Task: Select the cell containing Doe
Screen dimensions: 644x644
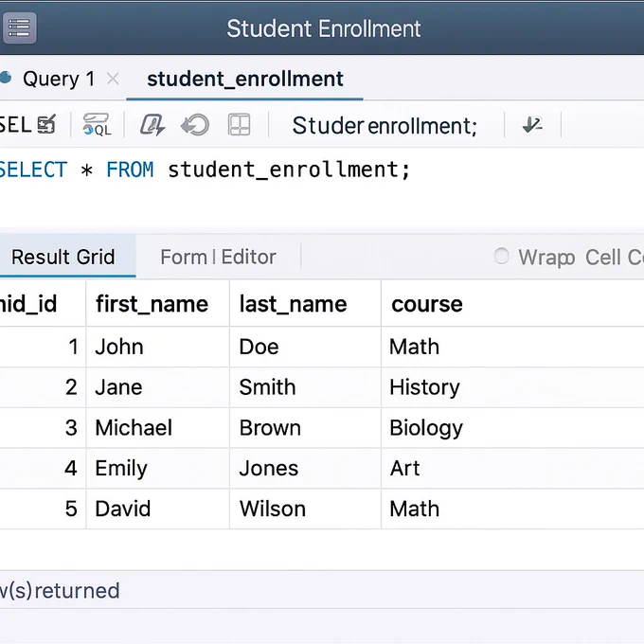Action: tap(305, 347)
